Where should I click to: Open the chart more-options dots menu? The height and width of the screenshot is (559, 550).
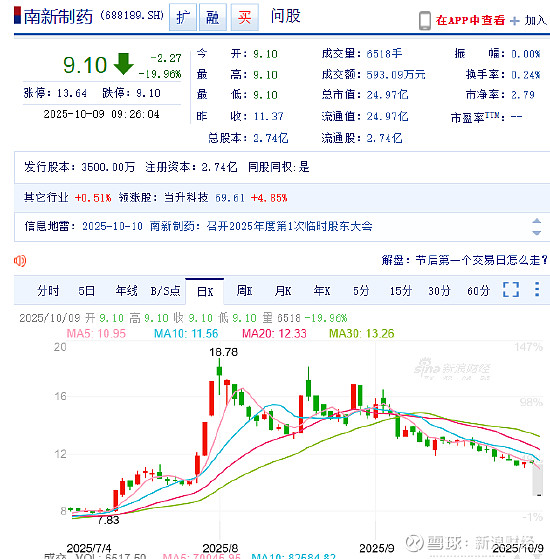(x=537, y=289)
